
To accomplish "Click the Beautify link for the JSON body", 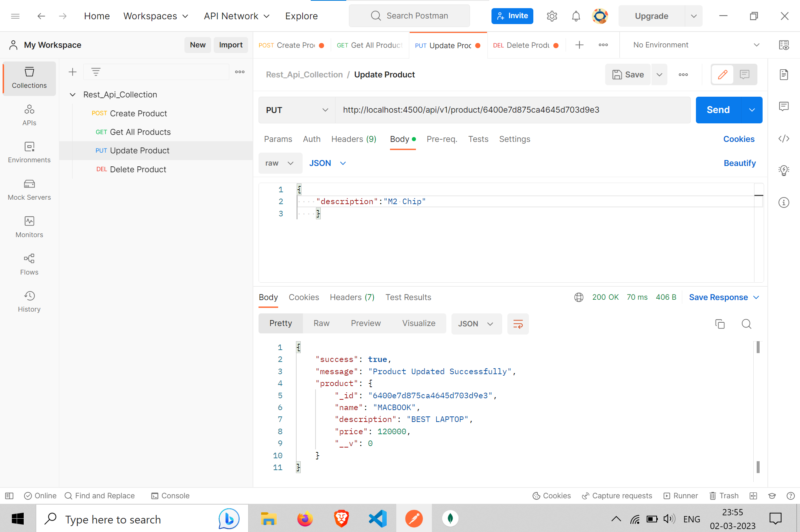I will (x=740, y=163).
